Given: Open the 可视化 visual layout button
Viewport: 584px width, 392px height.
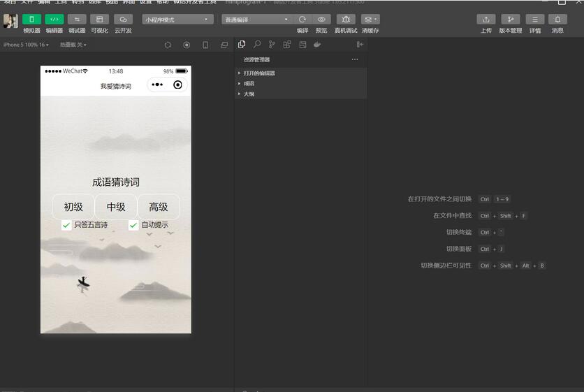Looking at the screenshot, I should 99,20.
